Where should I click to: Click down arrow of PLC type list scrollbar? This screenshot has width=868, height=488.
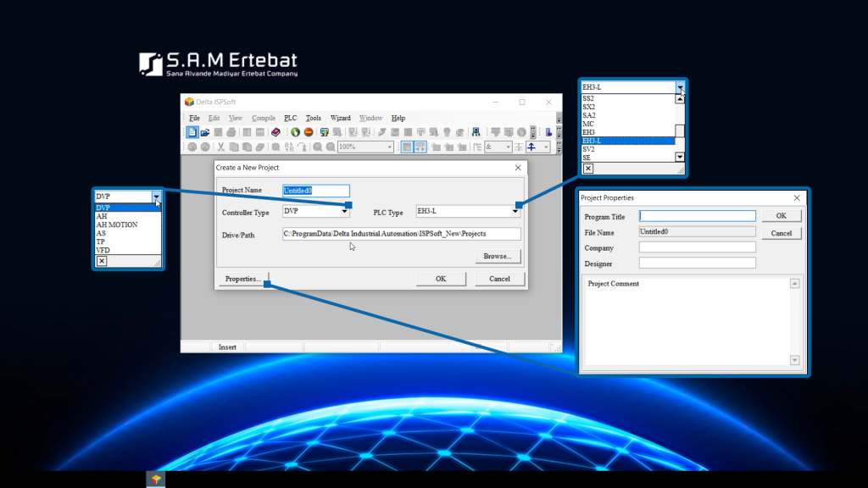point(680,157)
